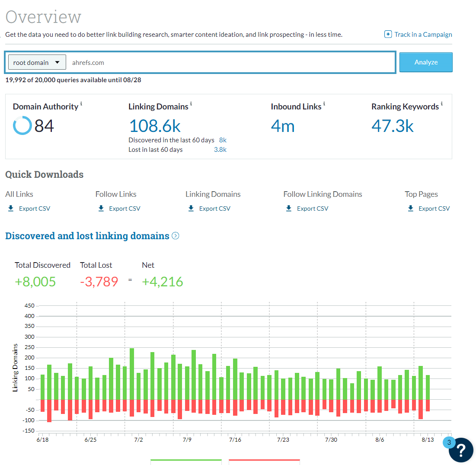The width and height of the screenshot is (476, 465).
Task: Focus the ahrefs.com search input field
Action: click(232, 63)
